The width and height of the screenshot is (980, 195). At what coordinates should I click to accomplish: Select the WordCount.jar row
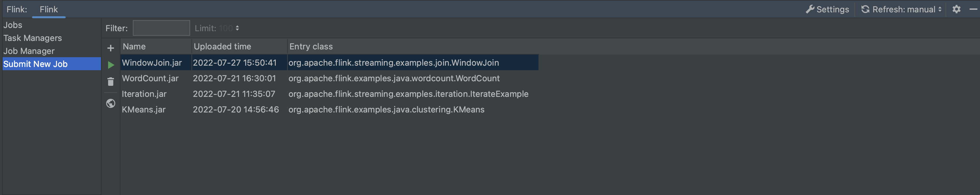(x=150, y=78)
